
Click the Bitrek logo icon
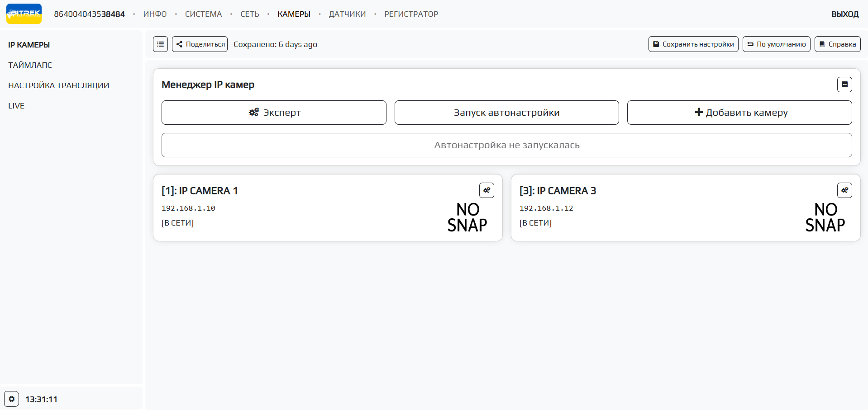pyautogui.click(x=24, y=14)
